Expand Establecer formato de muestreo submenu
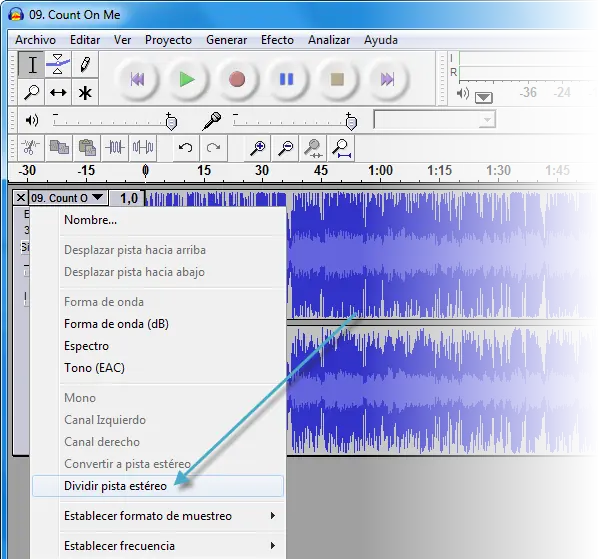The width and height of the screenshot is (599, 559). point(158,515)
